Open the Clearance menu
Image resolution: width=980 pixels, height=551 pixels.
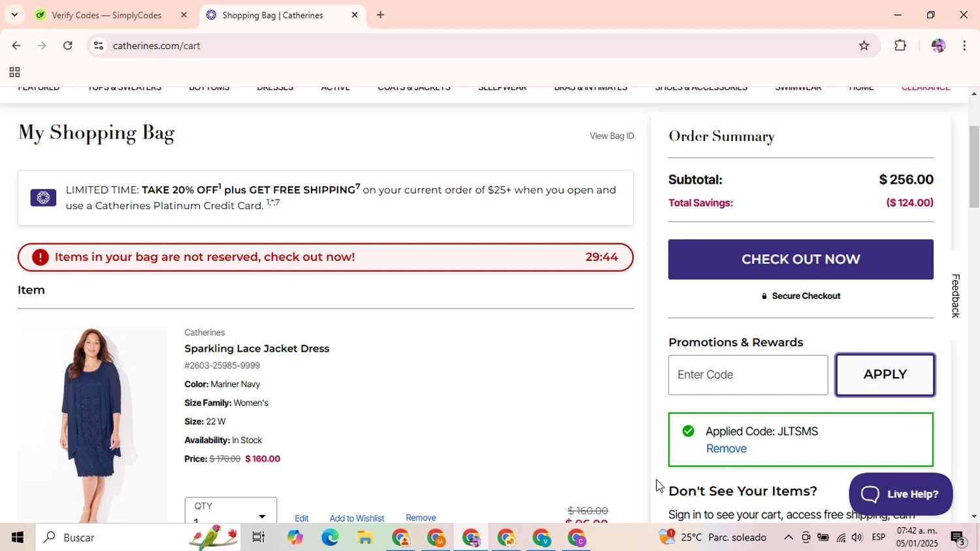coord(925,88)
